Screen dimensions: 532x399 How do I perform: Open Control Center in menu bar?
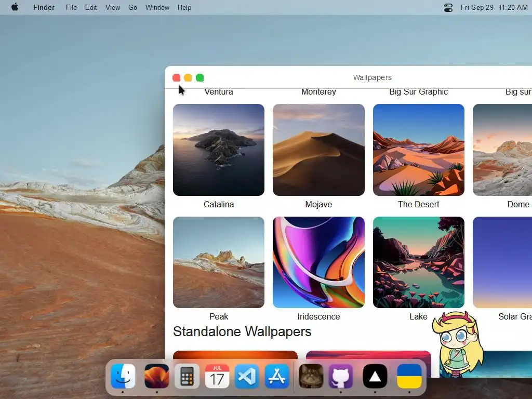448,7
